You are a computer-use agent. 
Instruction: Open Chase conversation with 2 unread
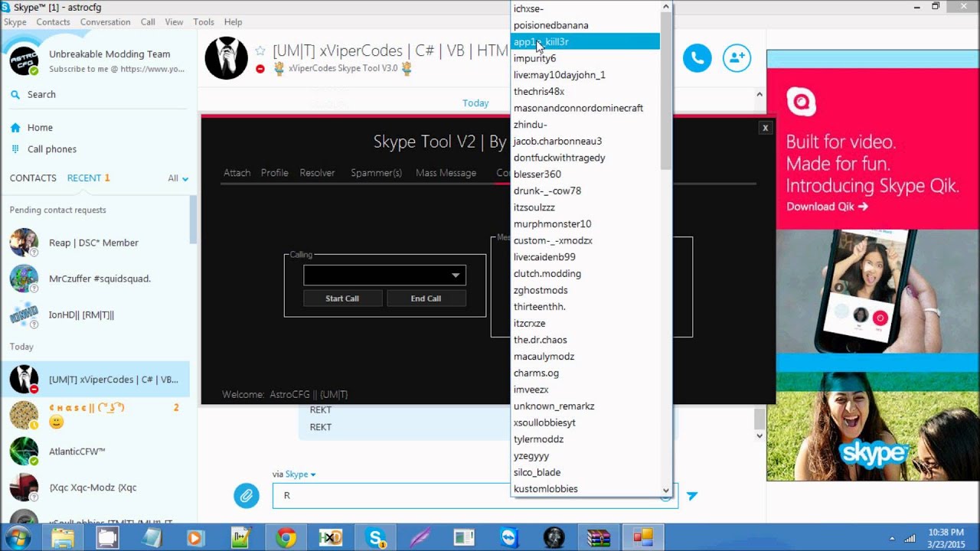(x=95, y=416)
